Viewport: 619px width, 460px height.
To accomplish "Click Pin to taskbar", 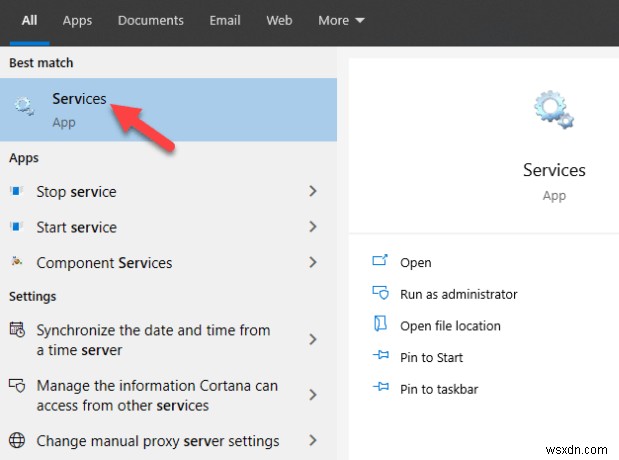I will 439,388.
